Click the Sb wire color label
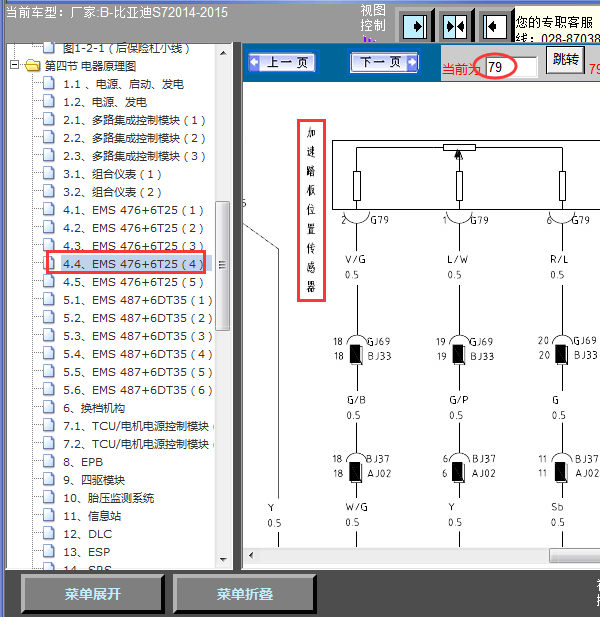 (x=557, y=507)
